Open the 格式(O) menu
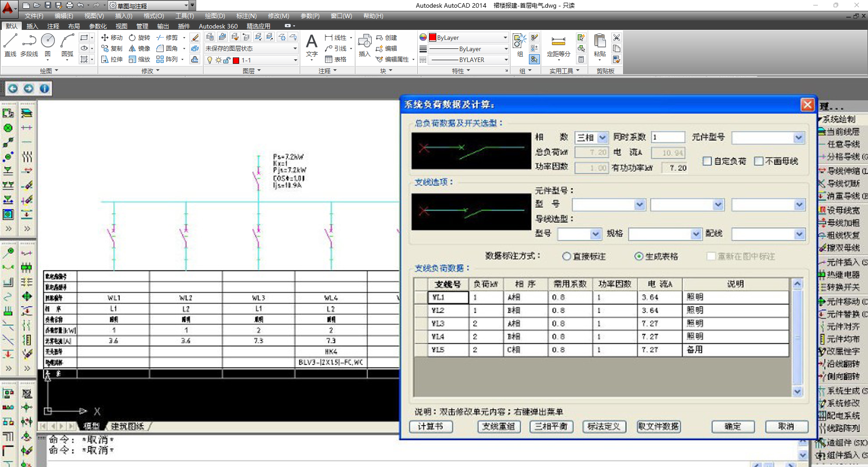The width and height of the screenshot is (868, 467). click(x=153, y=16)
